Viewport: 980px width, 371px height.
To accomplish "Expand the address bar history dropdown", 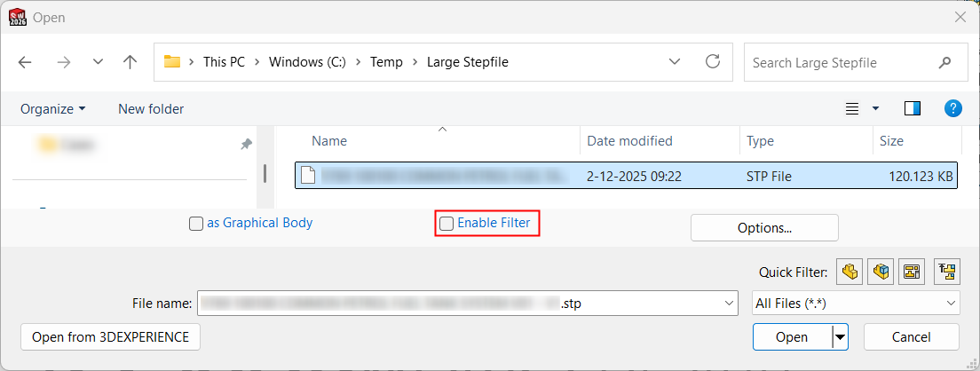I will tap(675, 62).
